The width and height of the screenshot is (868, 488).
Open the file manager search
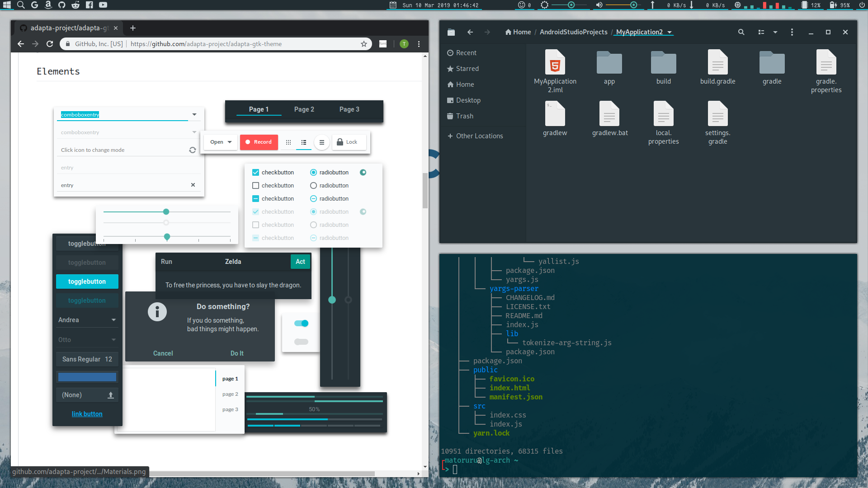[x=741, y=32]
